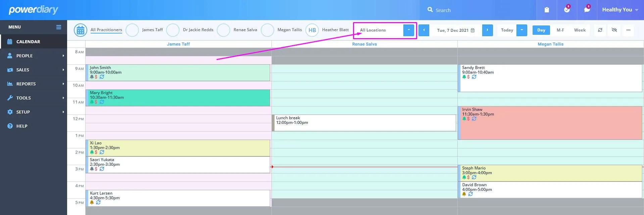Open tasks checkmark notifications icon
This screenshot has width=644, height=215.
[x=567, y=10]
